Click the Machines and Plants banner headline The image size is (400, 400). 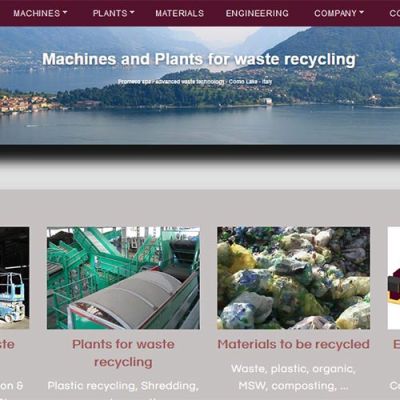[199, 59]
